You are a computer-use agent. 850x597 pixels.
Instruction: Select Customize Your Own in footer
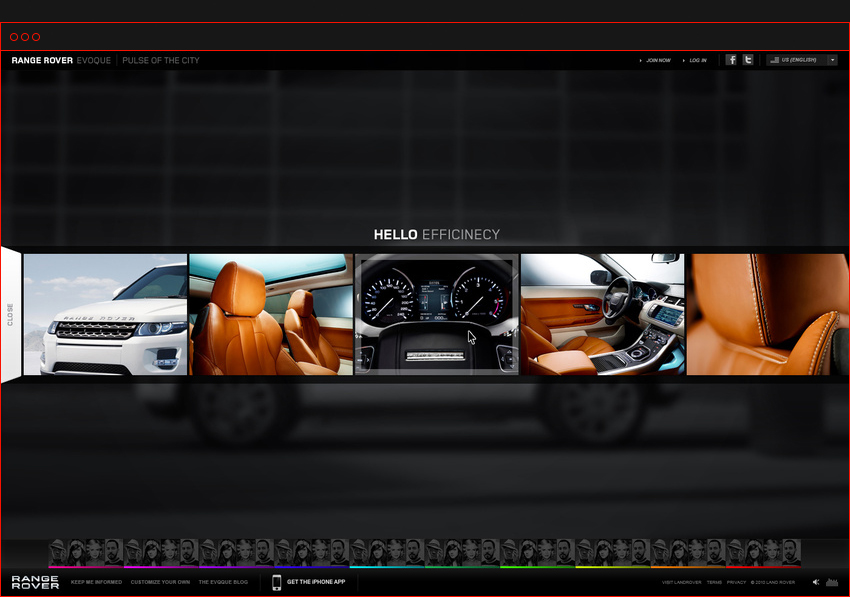click(x=160, y=582)
